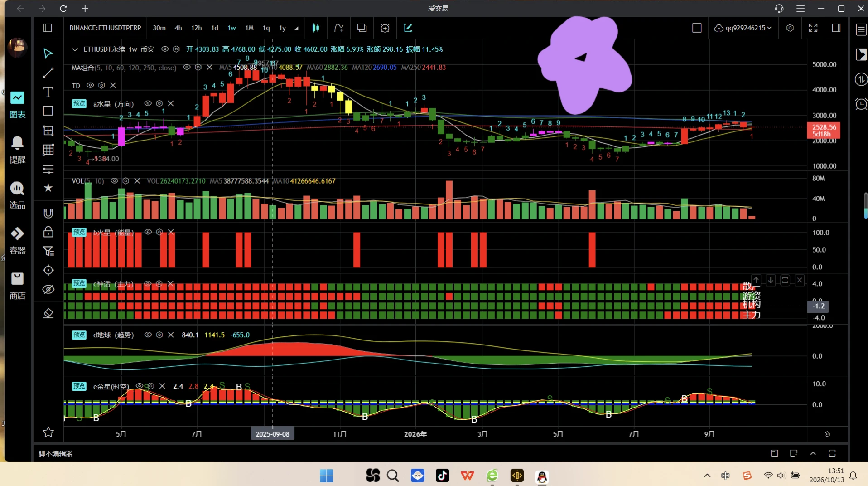Toggle visibility of a水星 indicator
The height and width of the screenshot is (486, 868).
(x=148, y=103)
